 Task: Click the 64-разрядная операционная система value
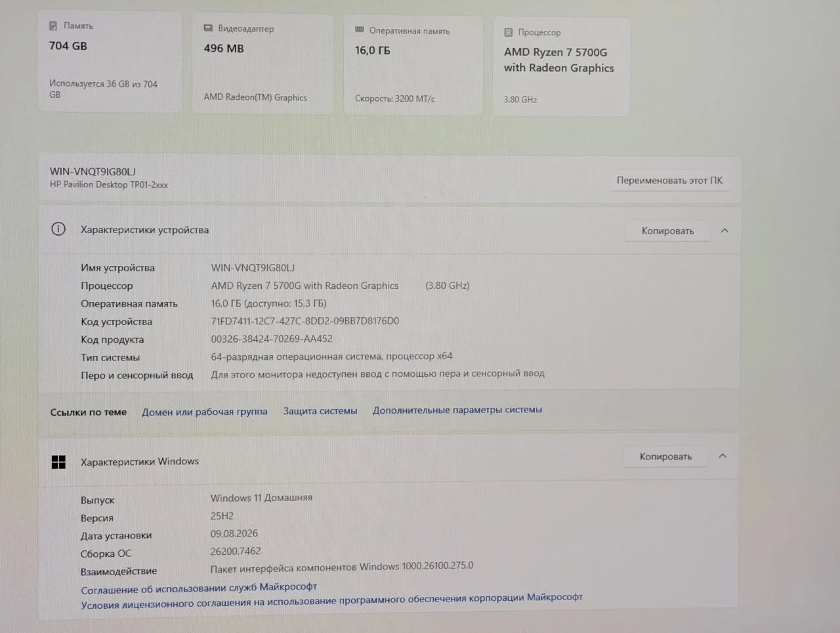331,357
